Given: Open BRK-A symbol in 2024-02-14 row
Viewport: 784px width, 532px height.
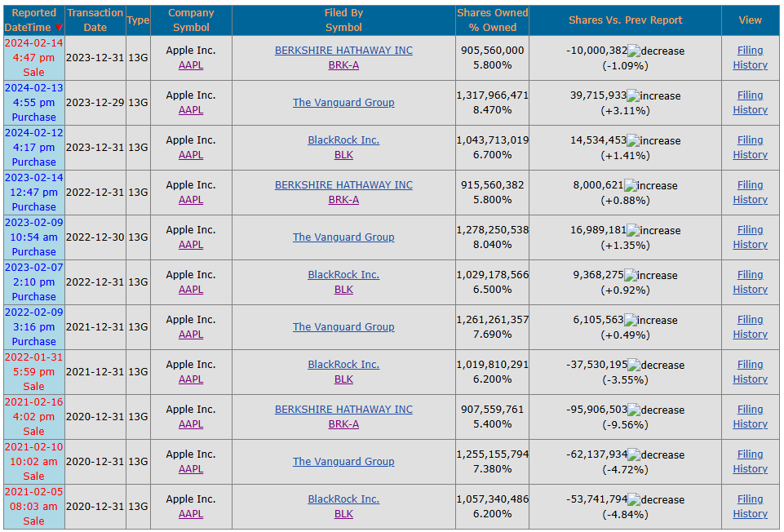Looking at the screenshot, I should click(x=343, y=65).
